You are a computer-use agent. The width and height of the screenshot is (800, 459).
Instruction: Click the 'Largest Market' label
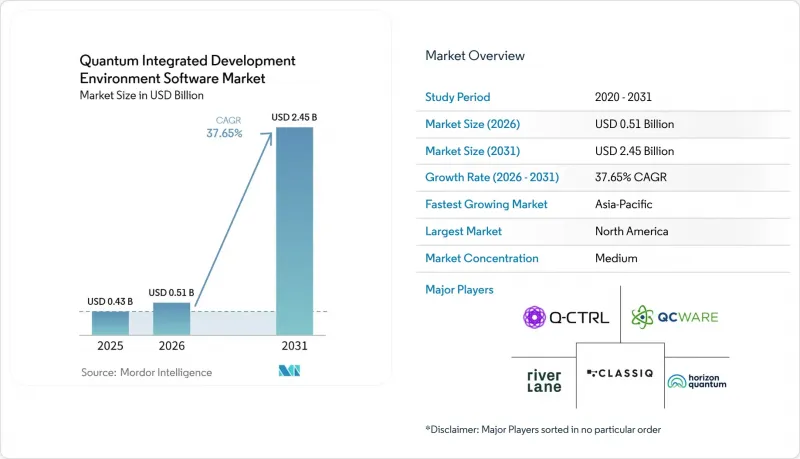(x=463, y=231)
